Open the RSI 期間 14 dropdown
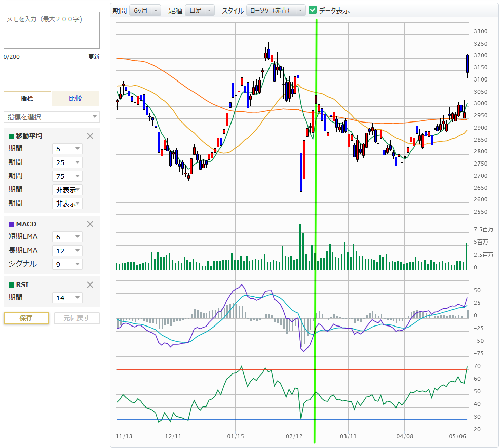The image size is (500, 448). pyautogui.click(x=67, y=298)
